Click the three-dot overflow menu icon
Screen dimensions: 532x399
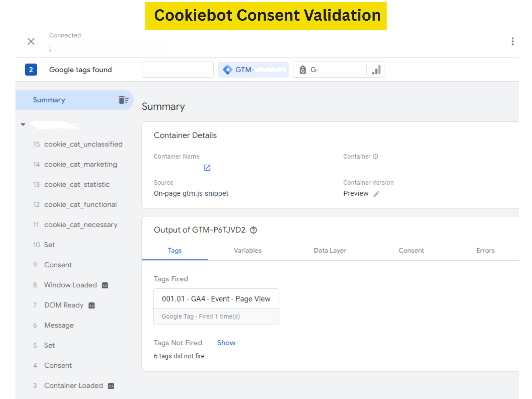(x=512, y=41)
